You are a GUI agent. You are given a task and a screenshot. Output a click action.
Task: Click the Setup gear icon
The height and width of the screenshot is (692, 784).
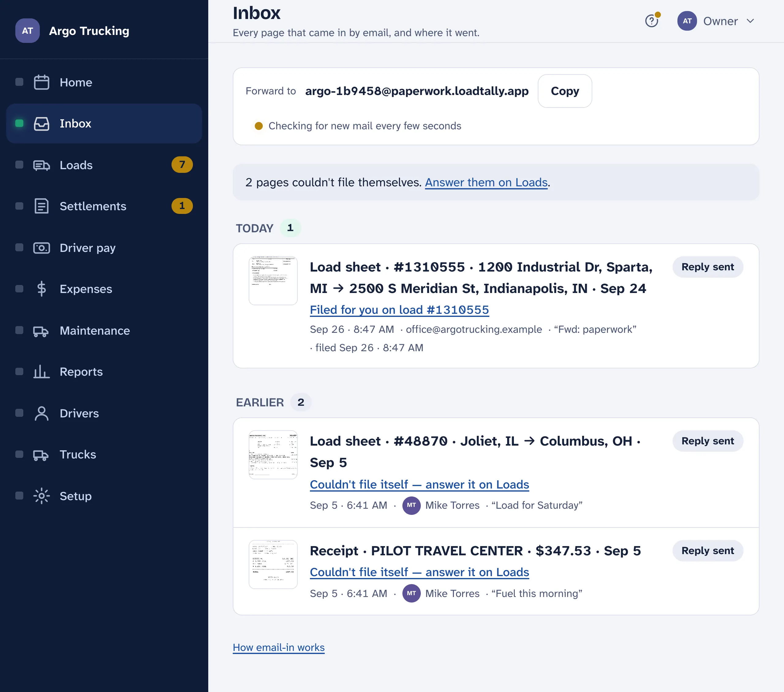click(x=41, y=496)
